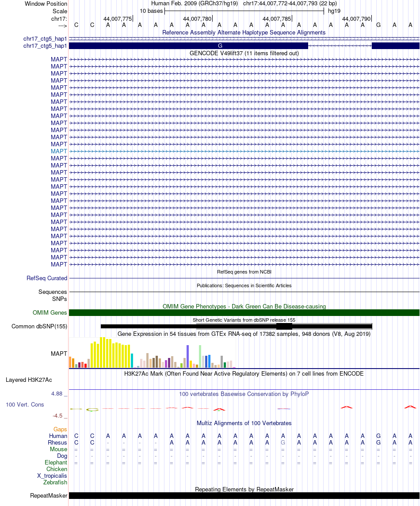Open Repeating Elements by RepeatMasker title

[244, 490]
